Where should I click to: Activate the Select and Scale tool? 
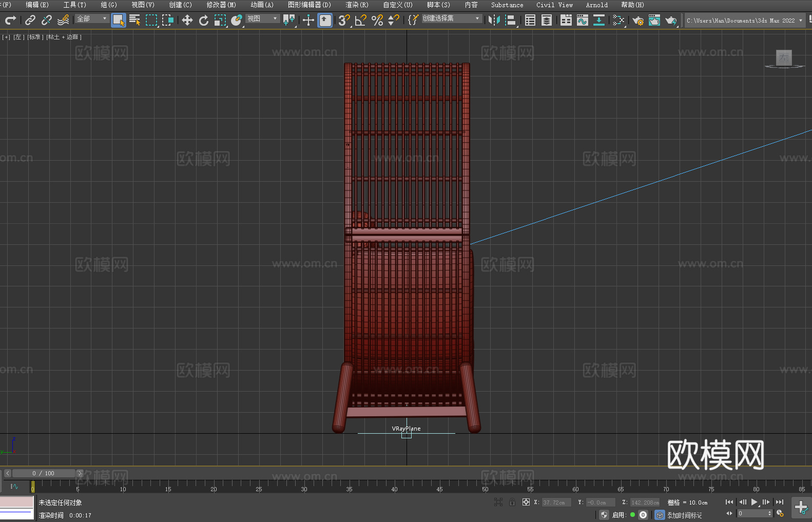click(220, 20)
